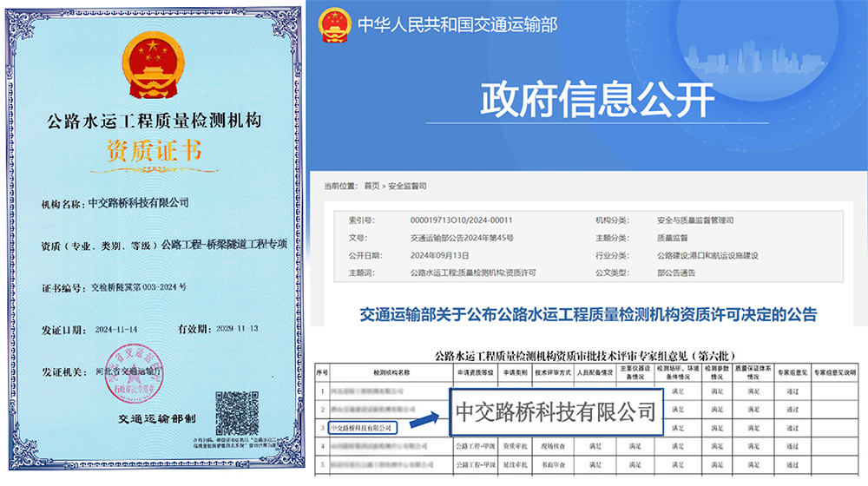The height and width of the screenshot is (486, 868).
Task: Click row 2's 满足 under 检测参数情况
Action: click(x=717, y=410)
